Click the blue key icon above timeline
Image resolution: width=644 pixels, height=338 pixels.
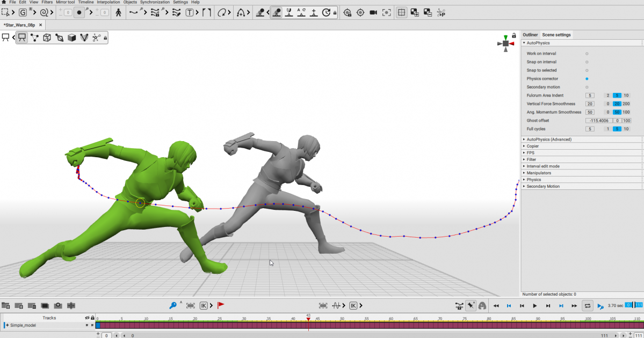173,305
